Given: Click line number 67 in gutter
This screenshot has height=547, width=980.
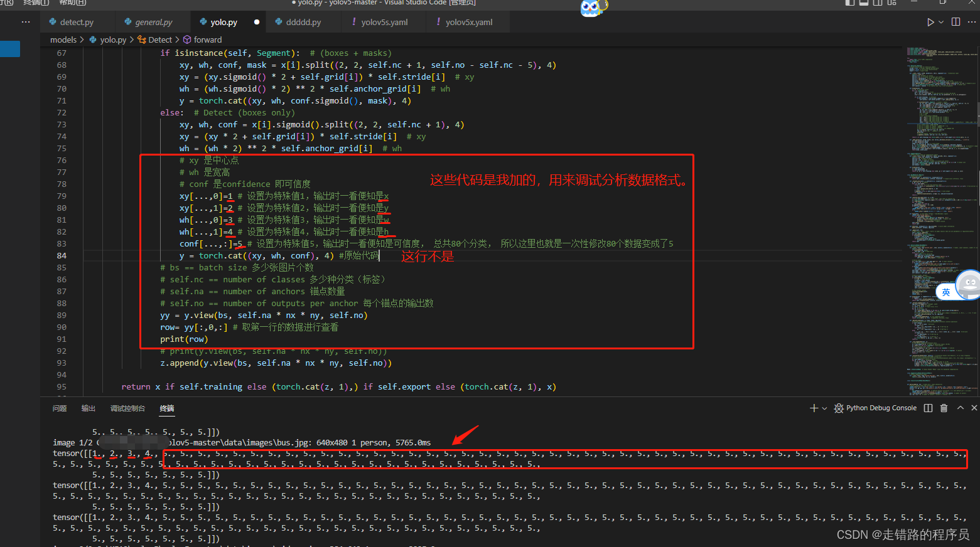Looking at the screenshot, I should tap(62, 53).
